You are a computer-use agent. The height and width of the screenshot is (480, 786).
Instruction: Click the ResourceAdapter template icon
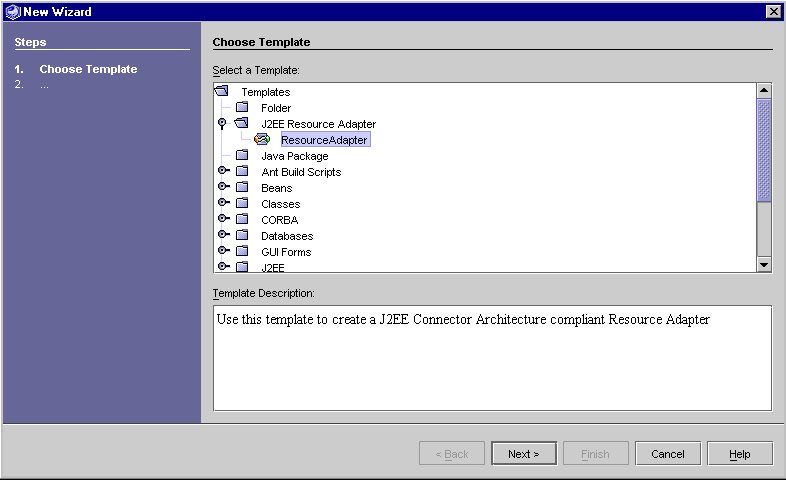point(262,139)
